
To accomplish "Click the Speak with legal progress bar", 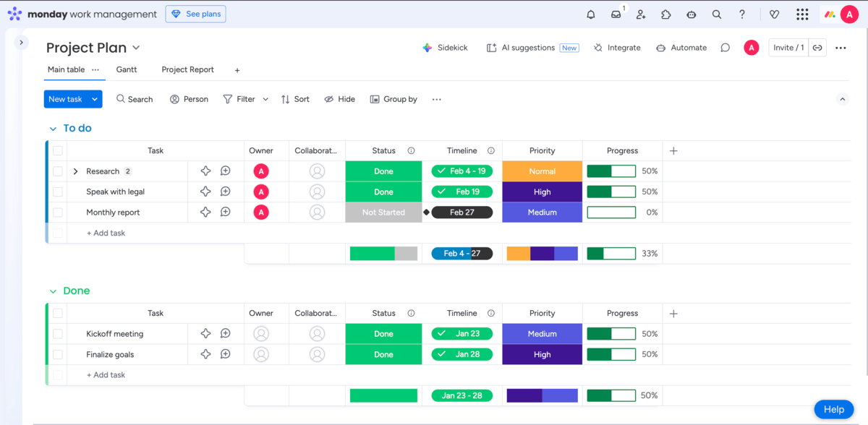I will tap(611, 192).
